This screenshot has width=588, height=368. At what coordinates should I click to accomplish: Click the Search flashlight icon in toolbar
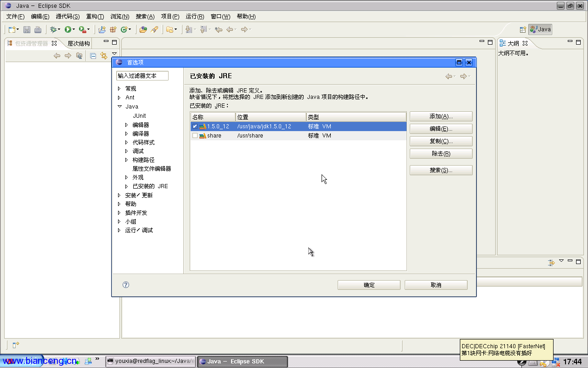click(x=154, y=29)
